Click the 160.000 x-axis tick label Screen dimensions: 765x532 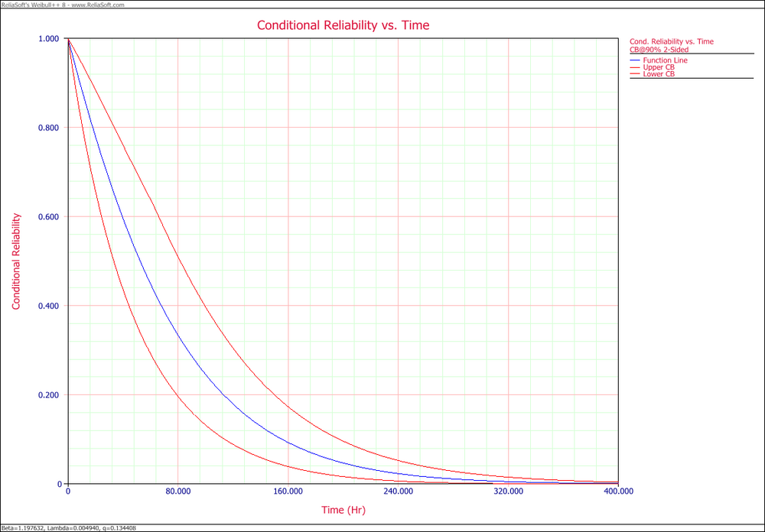(288, 492)
